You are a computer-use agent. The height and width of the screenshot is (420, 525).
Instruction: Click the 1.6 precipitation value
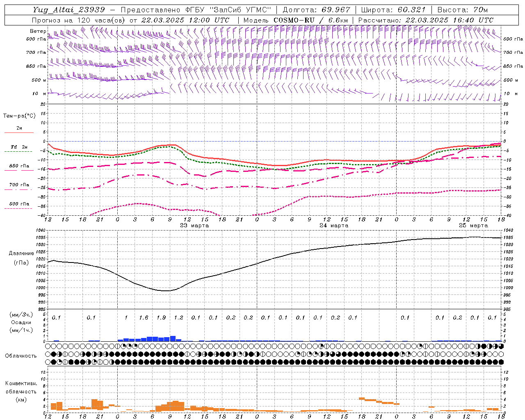144,317
